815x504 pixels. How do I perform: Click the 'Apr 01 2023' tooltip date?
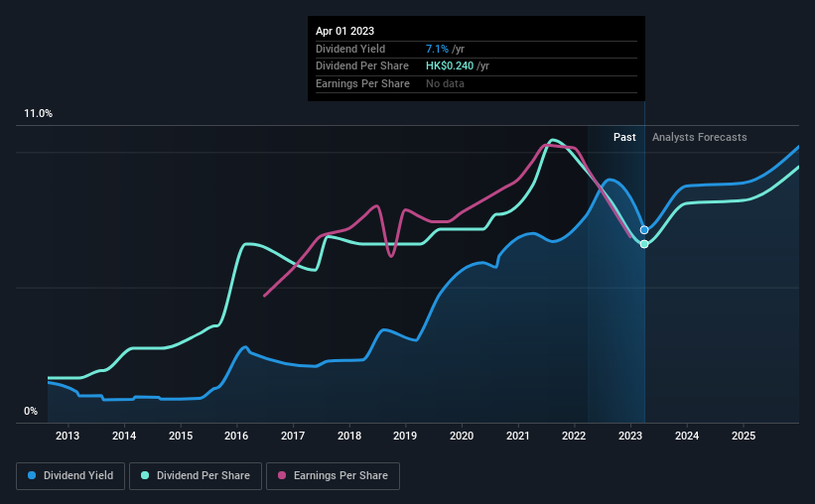tap(344, 31)
